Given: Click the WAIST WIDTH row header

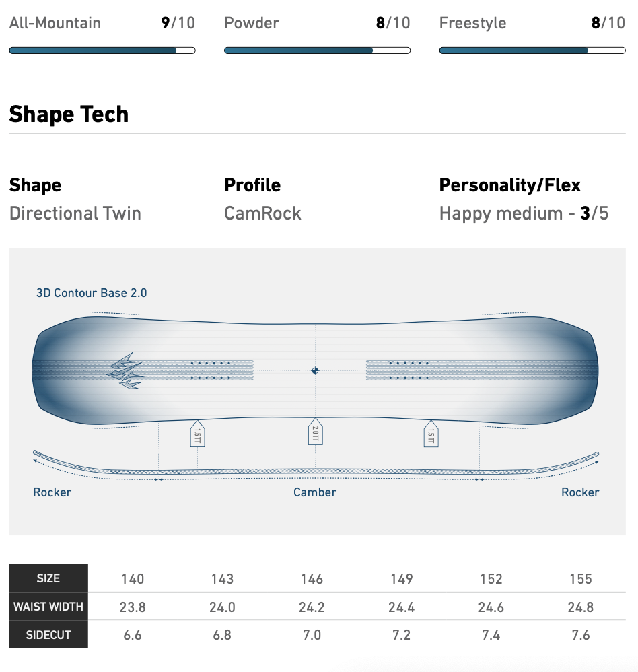Looking at the screenshot, I should click(48, 607).
